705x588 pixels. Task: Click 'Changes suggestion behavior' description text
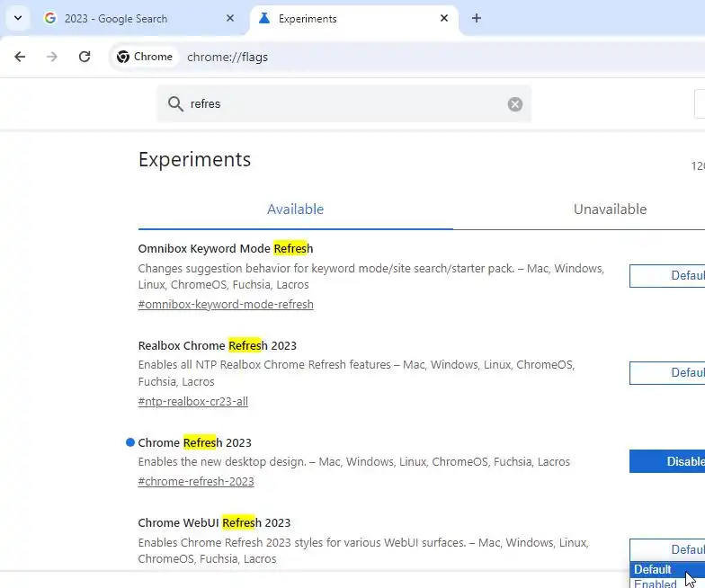[370, 277]
